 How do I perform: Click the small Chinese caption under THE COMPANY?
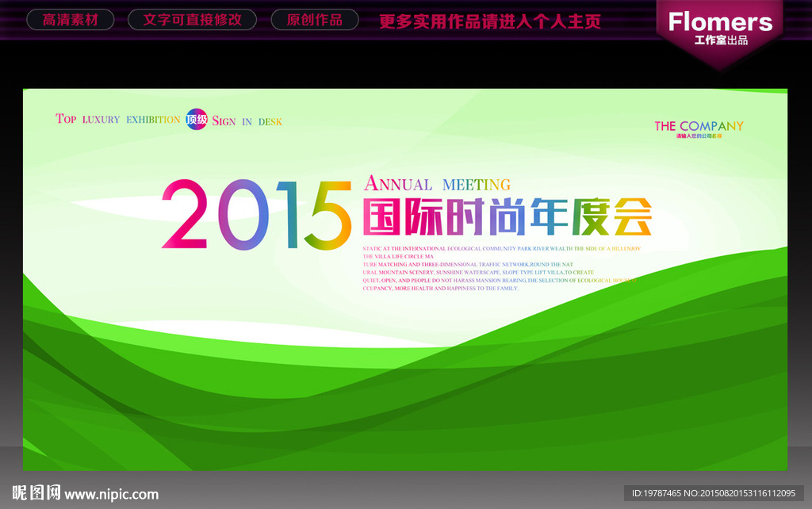click(x=699, y=136)
